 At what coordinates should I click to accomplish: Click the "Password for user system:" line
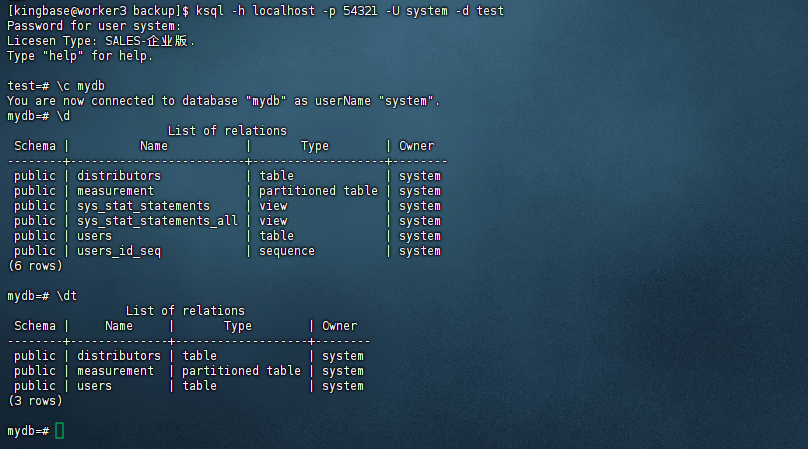[94, 26]
